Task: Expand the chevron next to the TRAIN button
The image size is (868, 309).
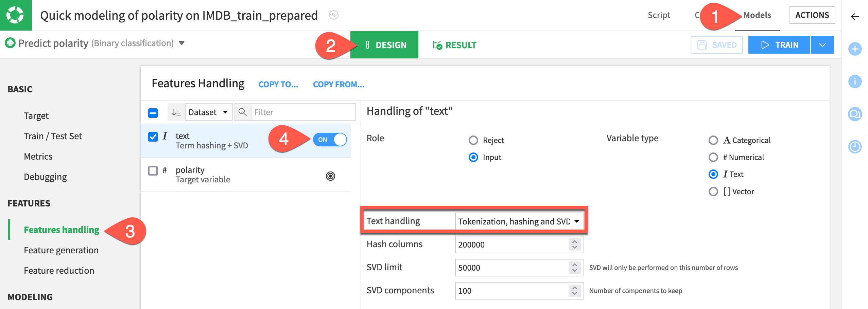Action: [x=822, y=44]
